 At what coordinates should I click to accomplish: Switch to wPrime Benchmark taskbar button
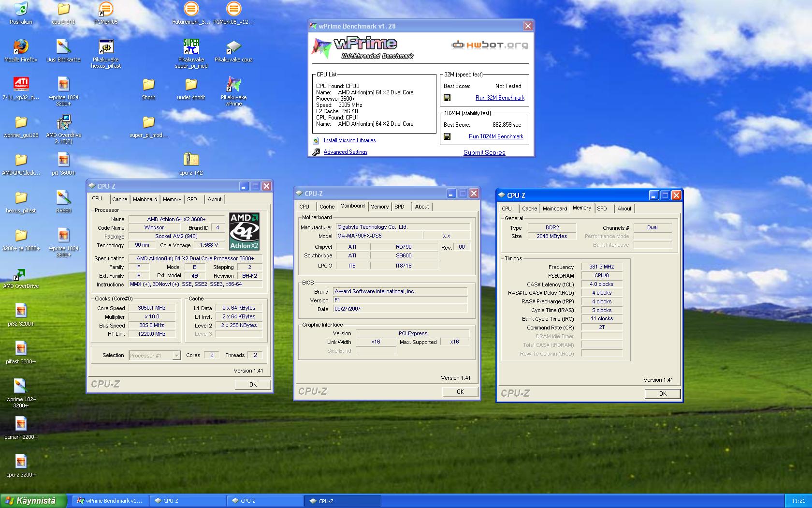click(x=110, y=501)
